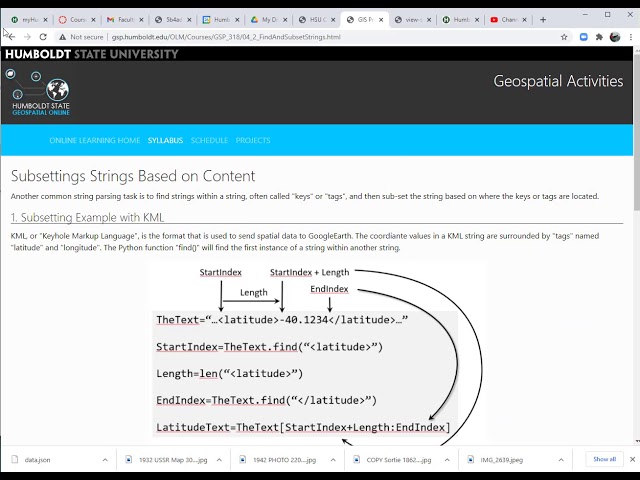
Task: Open ONLINE LEARNING HOME link
Action: pos(95,140)
